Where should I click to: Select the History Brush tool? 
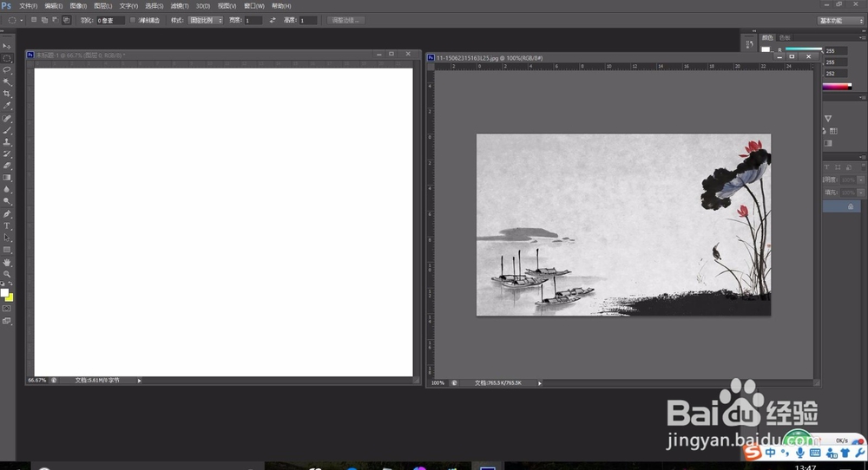click(x=7, y=153)
